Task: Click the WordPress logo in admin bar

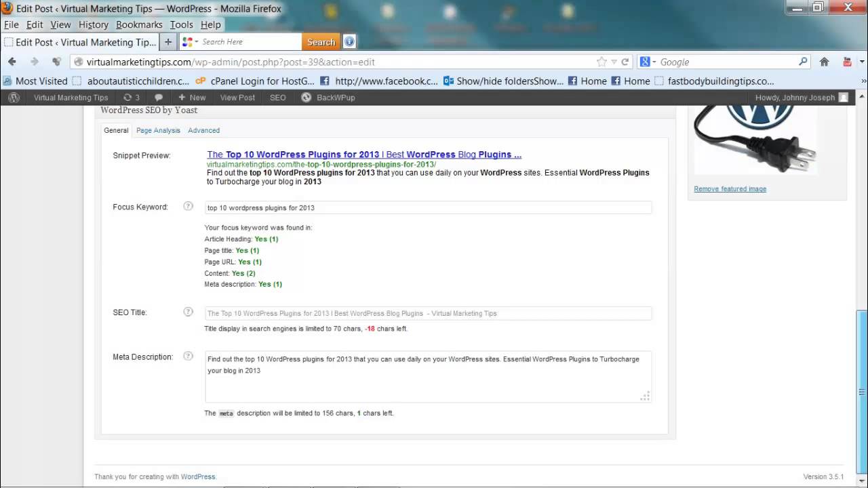Action: pyautogui.click(x=14, y=98)
